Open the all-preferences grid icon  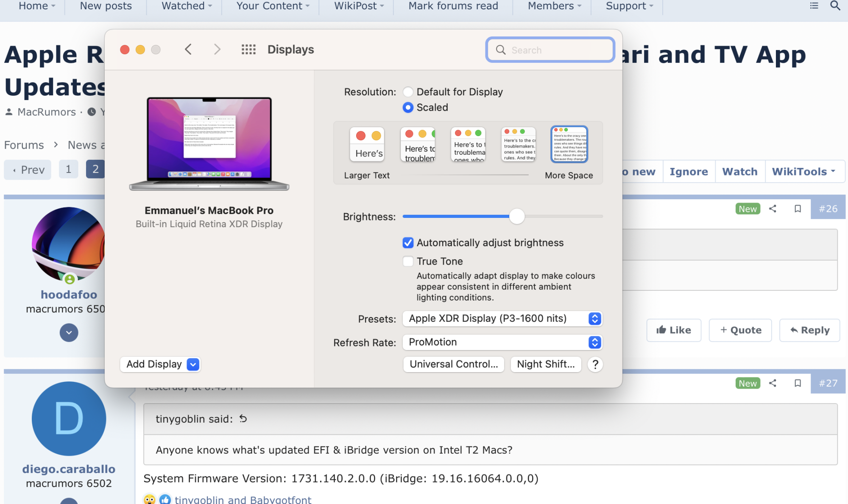(248, 50)
